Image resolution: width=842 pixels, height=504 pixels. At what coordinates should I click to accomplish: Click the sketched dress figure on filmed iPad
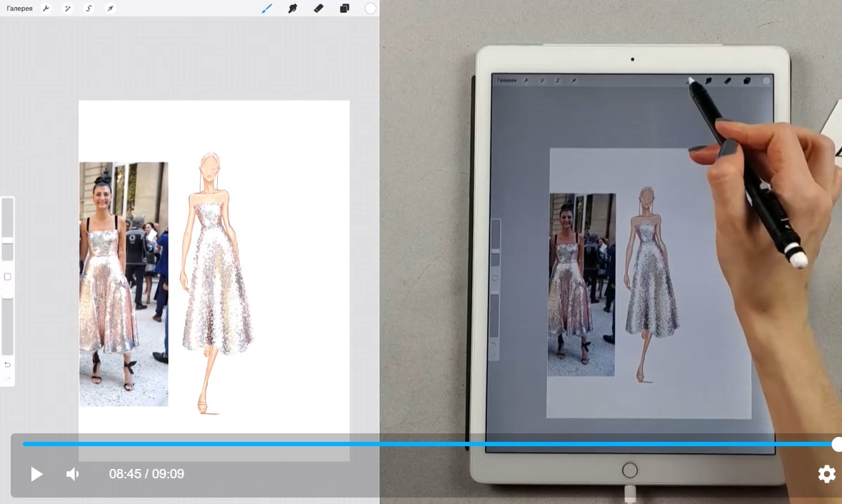(x=651, y=284)
